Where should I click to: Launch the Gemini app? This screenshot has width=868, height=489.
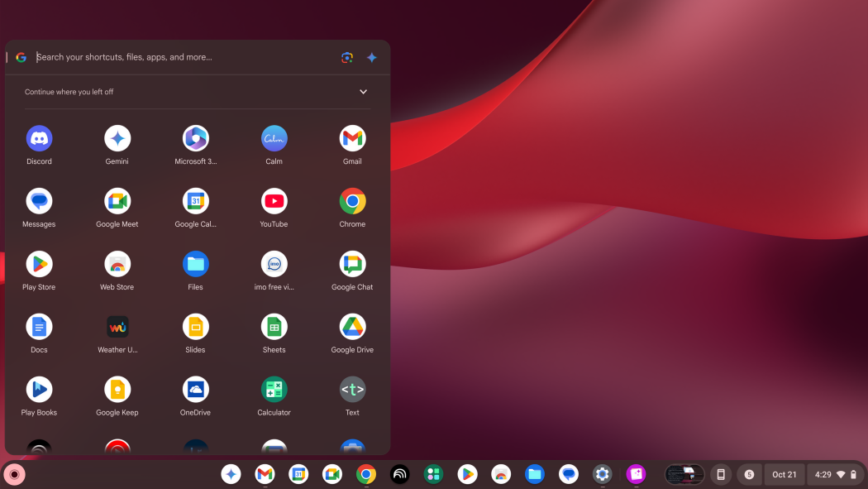[117, 137]
